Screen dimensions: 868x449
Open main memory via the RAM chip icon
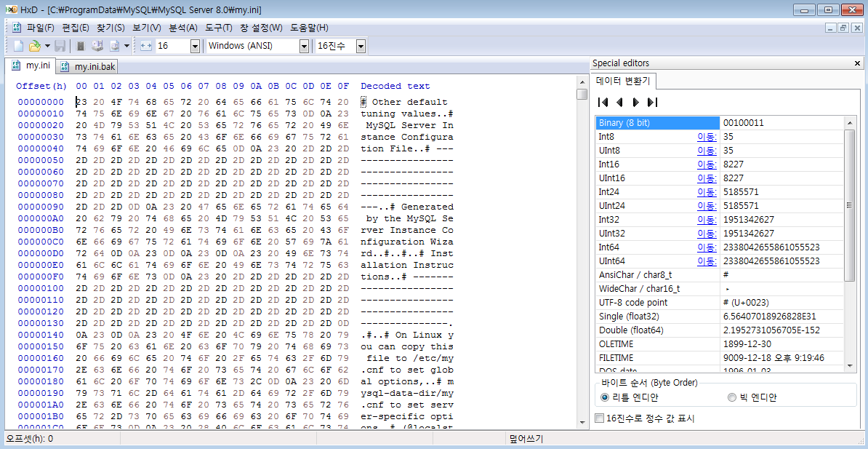tap(81, 46)
